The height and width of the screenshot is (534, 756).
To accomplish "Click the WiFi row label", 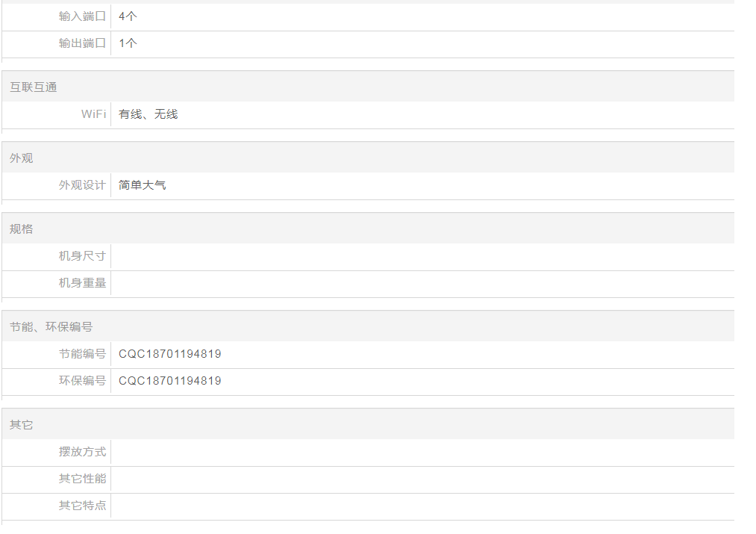I will pyautogui.click(x=93, y=114).
